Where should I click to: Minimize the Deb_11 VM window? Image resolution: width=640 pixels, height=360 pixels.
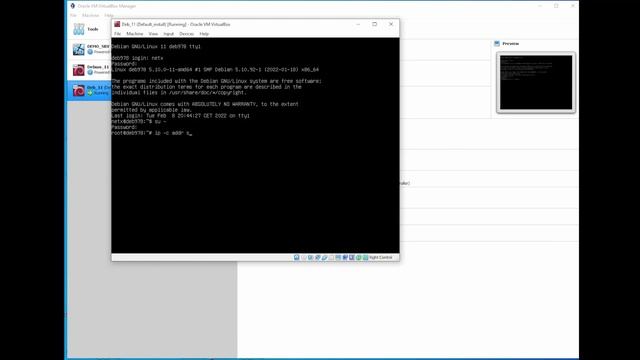(x=358, y=24)
